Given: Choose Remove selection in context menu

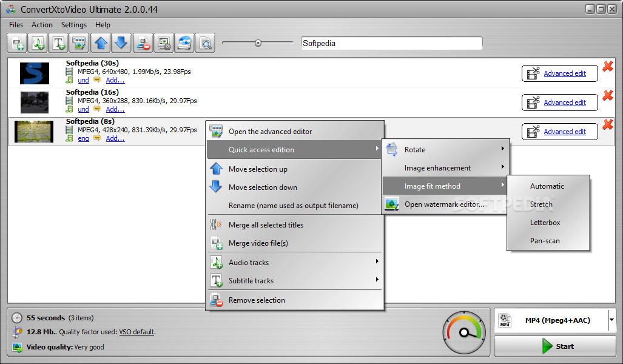Looking at the screenshot, I should pos(295,300).
